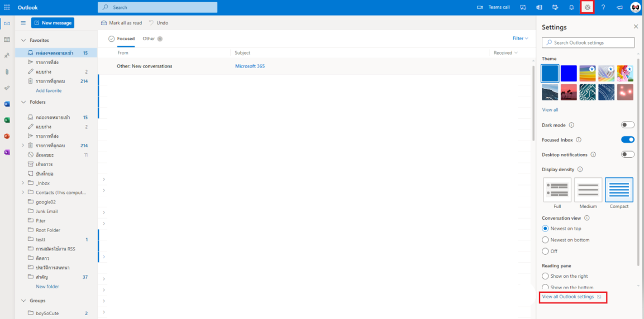Launch Word from the left rail

click(7, 104)
